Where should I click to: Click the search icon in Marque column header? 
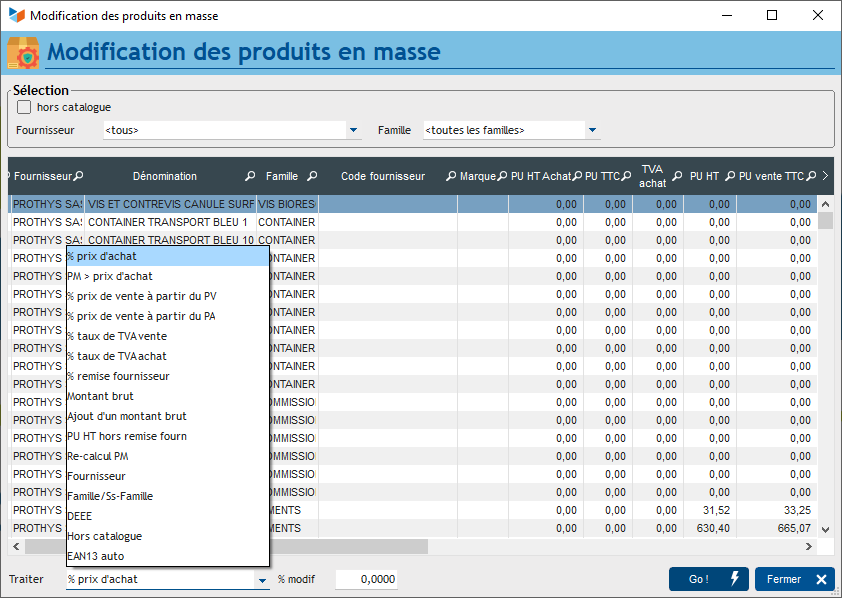[502, 176]
